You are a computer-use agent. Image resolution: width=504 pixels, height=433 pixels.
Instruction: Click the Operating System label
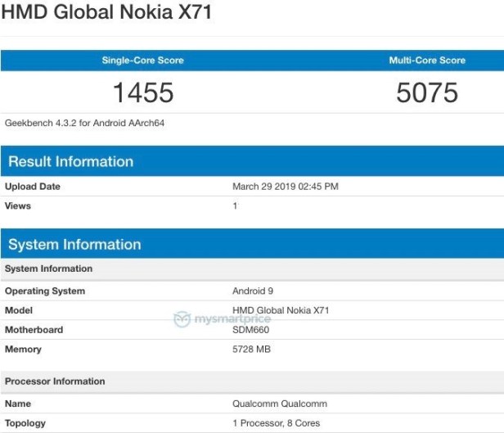45,291
